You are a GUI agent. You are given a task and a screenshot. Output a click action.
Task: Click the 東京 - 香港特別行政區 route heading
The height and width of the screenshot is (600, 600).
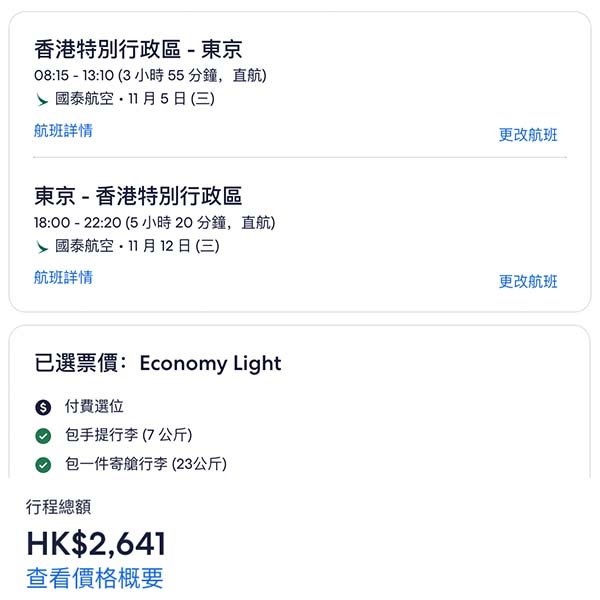[x=138, y=196]
